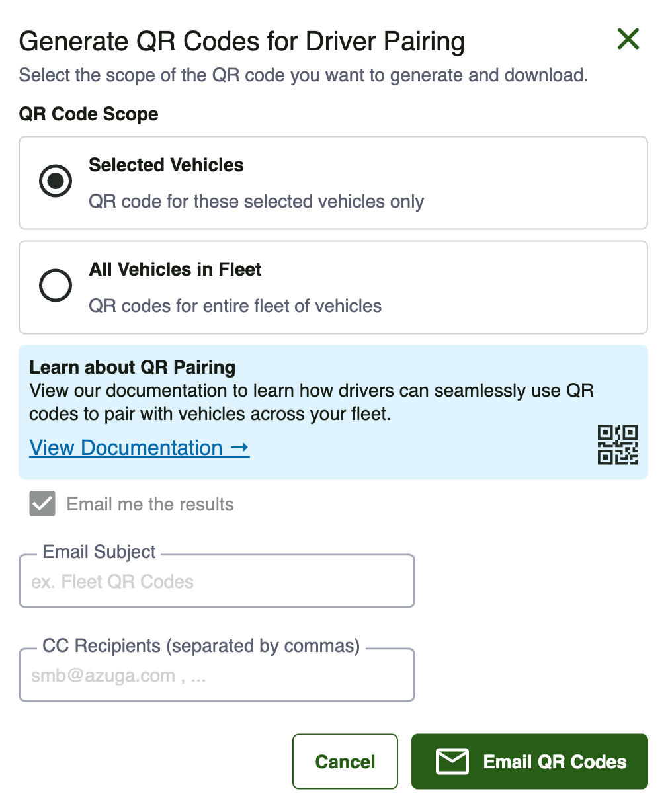Screen dimensions: 668x812
Task: Click the envelope icon on Email button
Action: click(452, 762)
